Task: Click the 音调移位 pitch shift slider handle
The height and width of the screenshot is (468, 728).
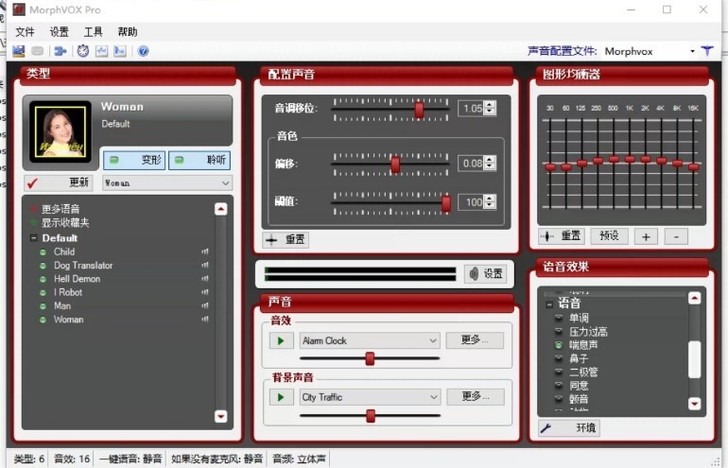Action: point(419,110)
